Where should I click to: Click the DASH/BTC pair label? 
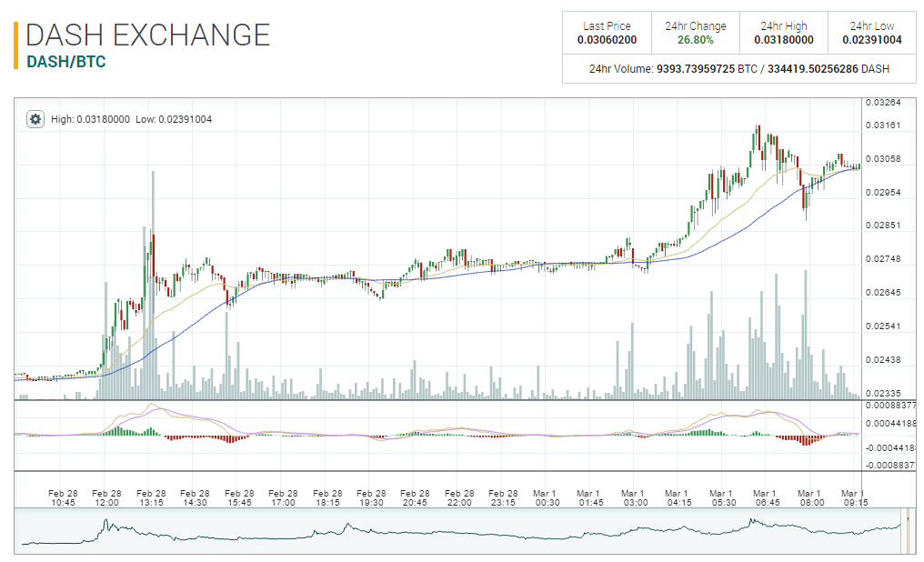65,62
